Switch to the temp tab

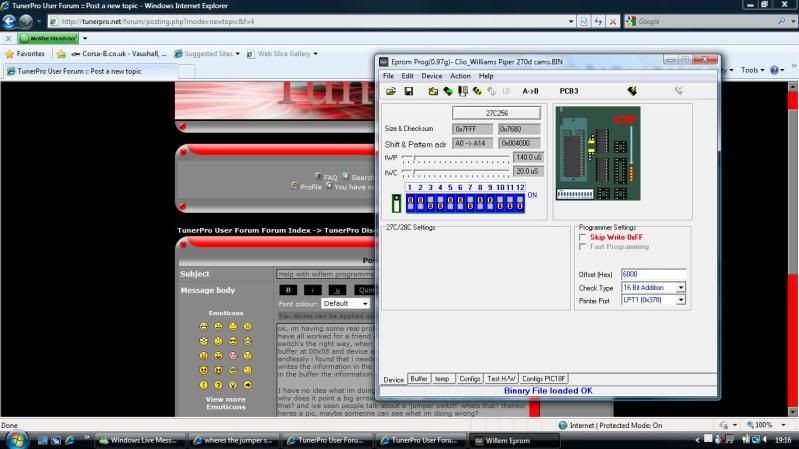442,379
